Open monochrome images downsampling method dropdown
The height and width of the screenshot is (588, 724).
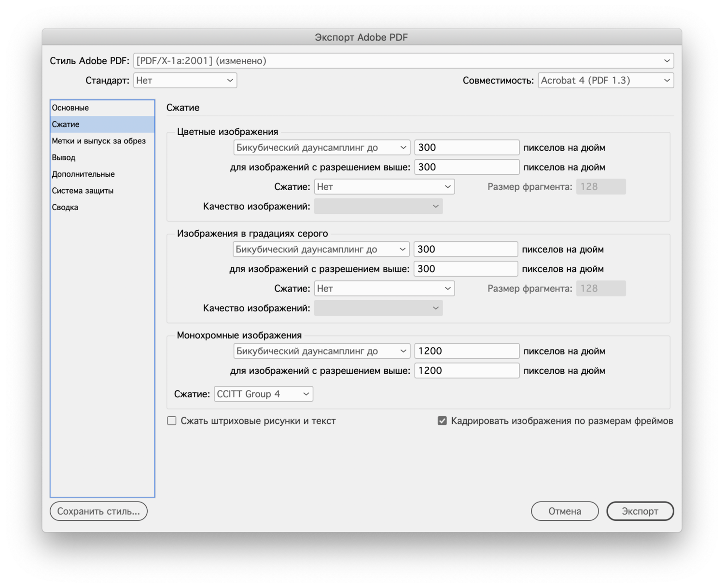pos(321,351)
